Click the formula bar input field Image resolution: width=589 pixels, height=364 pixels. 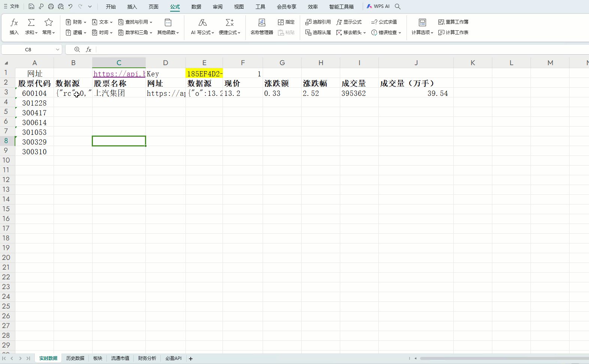(x=337, y=49)
